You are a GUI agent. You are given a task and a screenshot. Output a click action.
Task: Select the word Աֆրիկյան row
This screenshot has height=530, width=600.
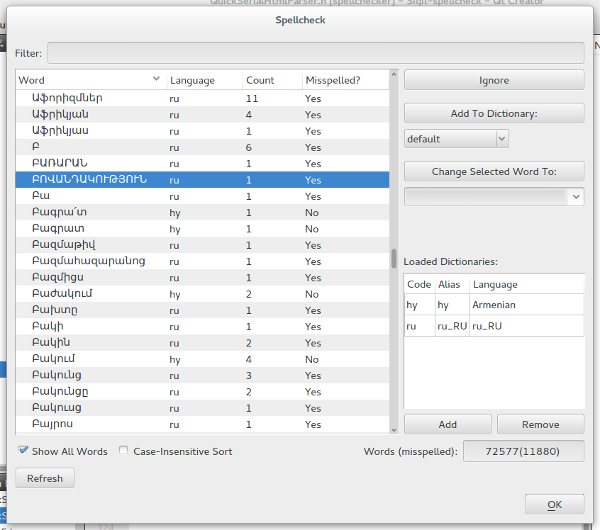202,114
